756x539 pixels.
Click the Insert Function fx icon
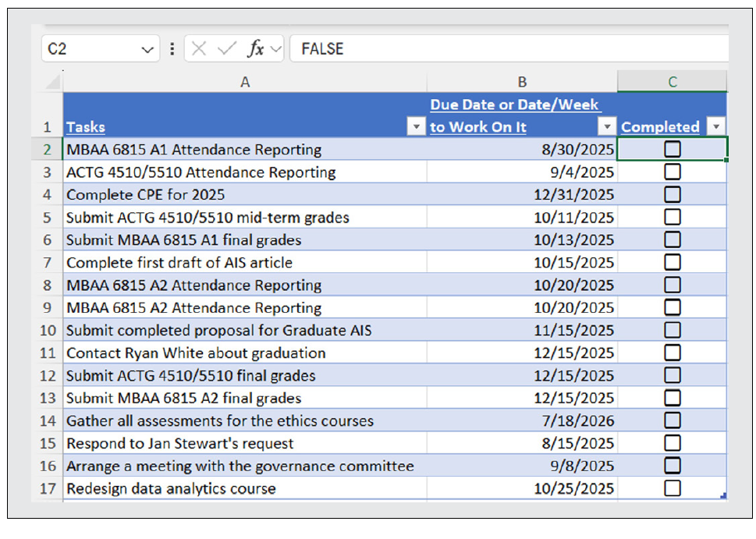click(255, 49)
